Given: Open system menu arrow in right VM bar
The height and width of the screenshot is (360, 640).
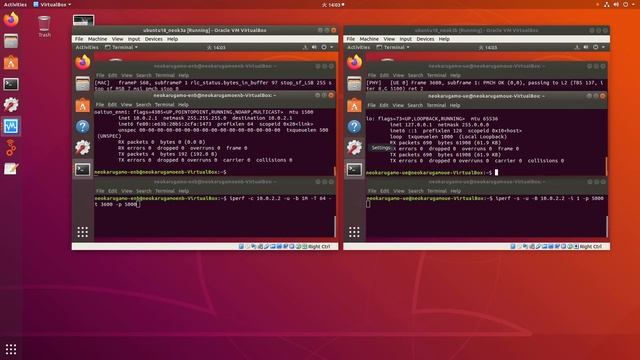Looking at the screenshot, I should pyautogui.click(x=604, y=47).
